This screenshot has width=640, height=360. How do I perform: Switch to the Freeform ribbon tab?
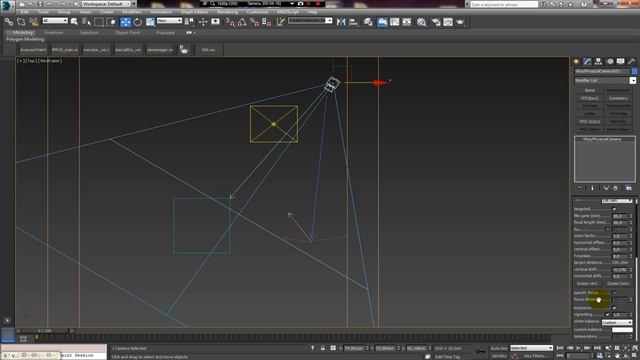click(54, 33)
